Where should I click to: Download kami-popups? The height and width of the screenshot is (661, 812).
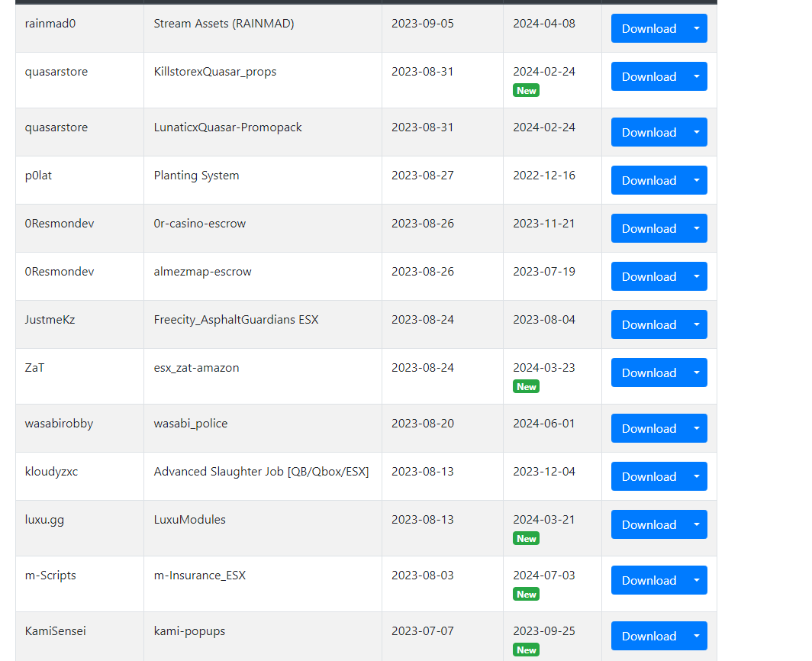pos(649,636)
